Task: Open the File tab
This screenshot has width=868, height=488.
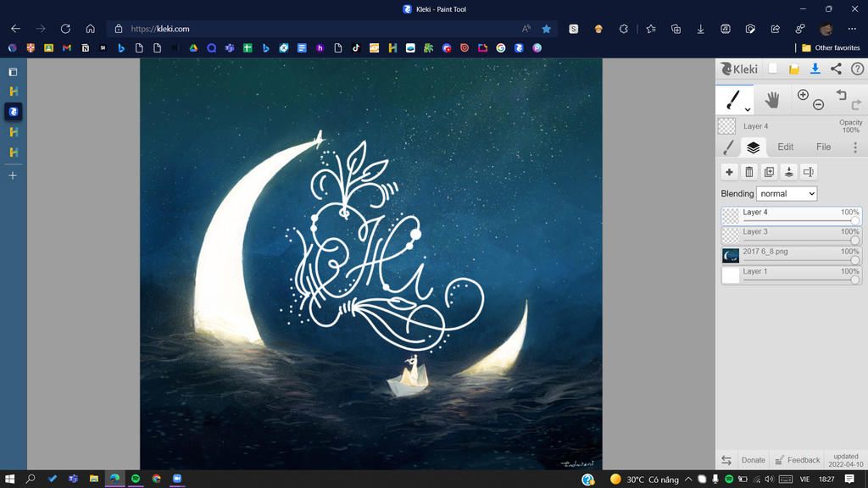Action: [823, 147]
